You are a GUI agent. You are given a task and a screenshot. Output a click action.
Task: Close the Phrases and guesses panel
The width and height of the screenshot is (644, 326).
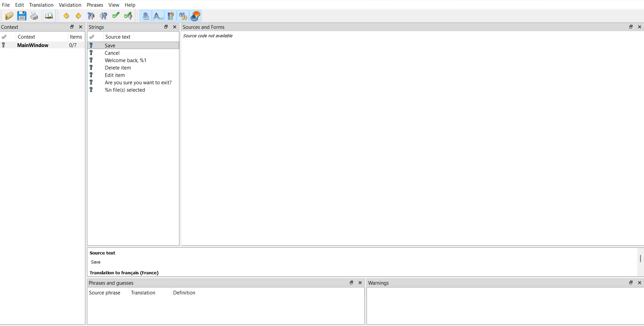point(360,283)
